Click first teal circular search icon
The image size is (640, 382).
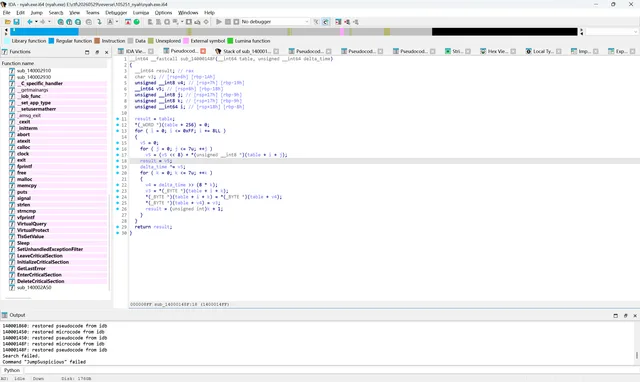pyautogui.click(x=60, y=22)
